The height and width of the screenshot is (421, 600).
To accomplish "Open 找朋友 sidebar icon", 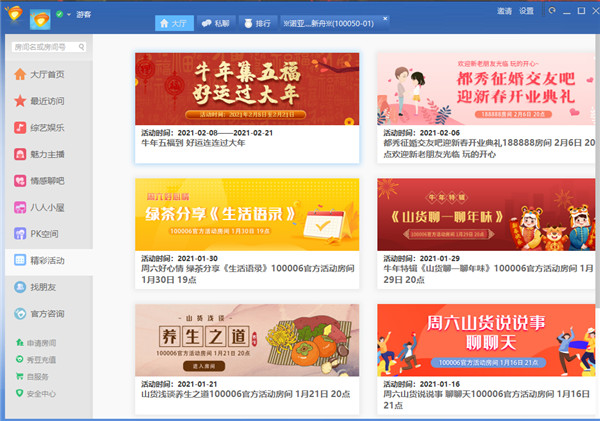I will pos(20,287).
